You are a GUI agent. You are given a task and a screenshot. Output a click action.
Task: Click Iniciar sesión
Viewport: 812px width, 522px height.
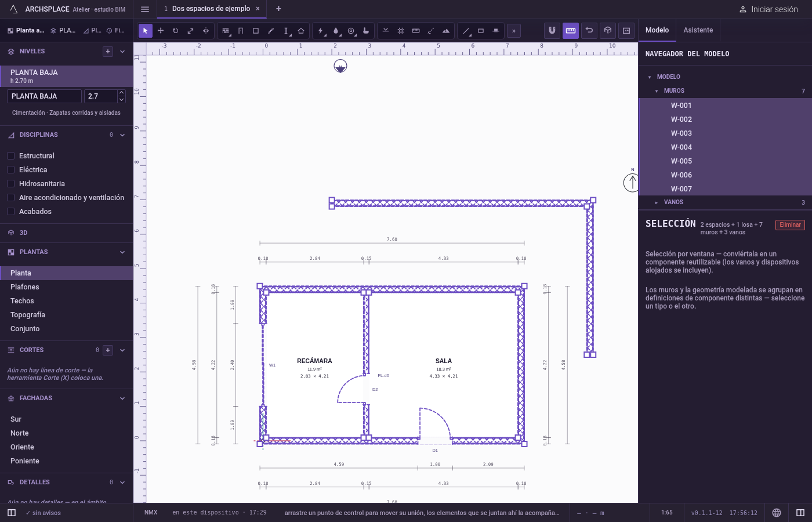click(x=768, y=9)
